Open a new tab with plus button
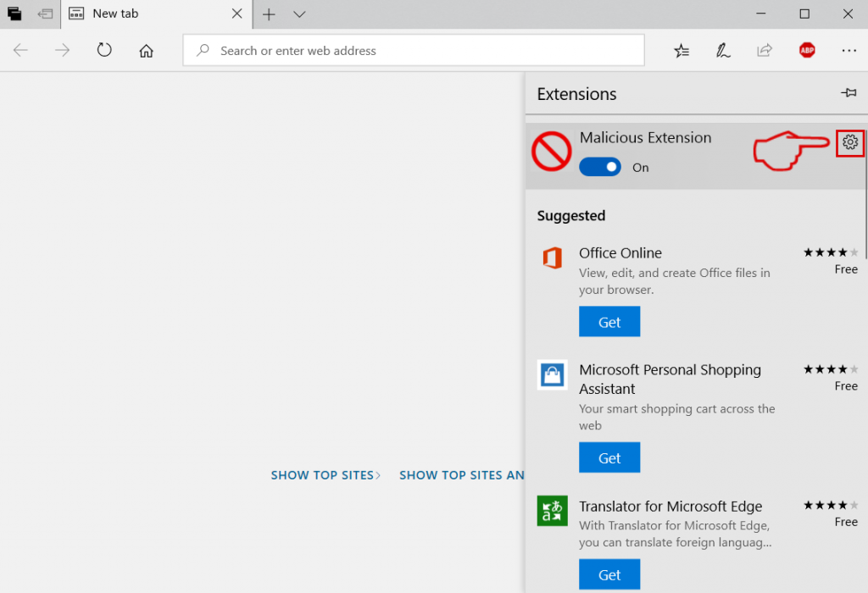This screenshot has width=868, height=593. click(269, 14)
